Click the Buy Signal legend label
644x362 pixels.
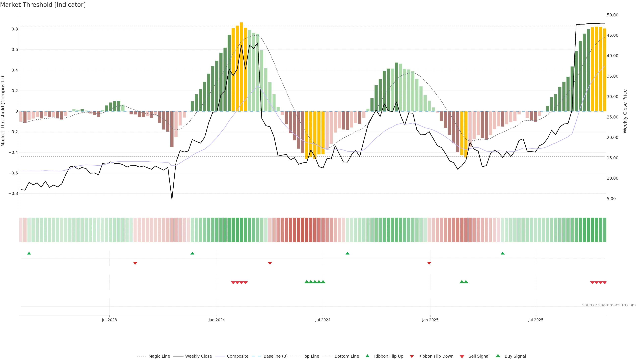[515, 356]
